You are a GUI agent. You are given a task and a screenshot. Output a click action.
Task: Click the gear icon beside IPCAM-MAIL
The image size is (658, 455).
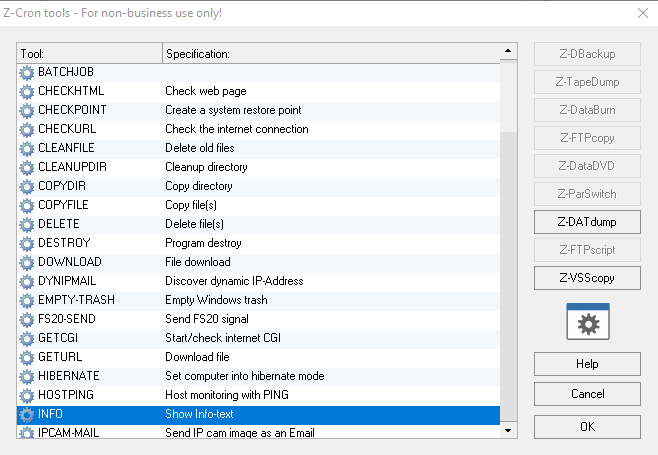[26, 432]
